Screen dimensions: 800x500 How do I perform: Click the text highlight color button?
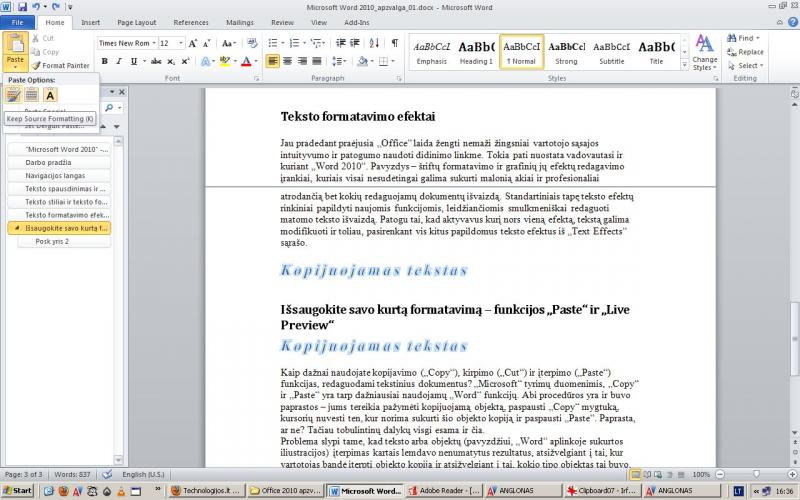(x=224, y=61)
